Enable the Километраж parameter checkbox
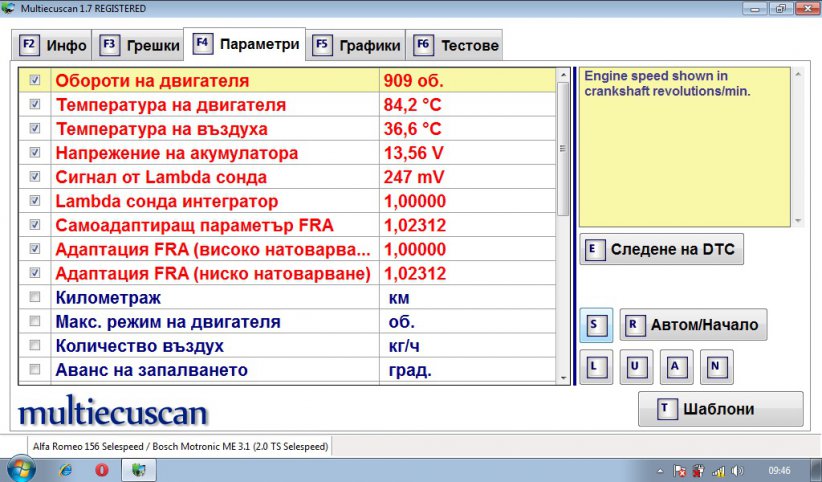This screenshot has width=822, height=482. coord(36,297)
